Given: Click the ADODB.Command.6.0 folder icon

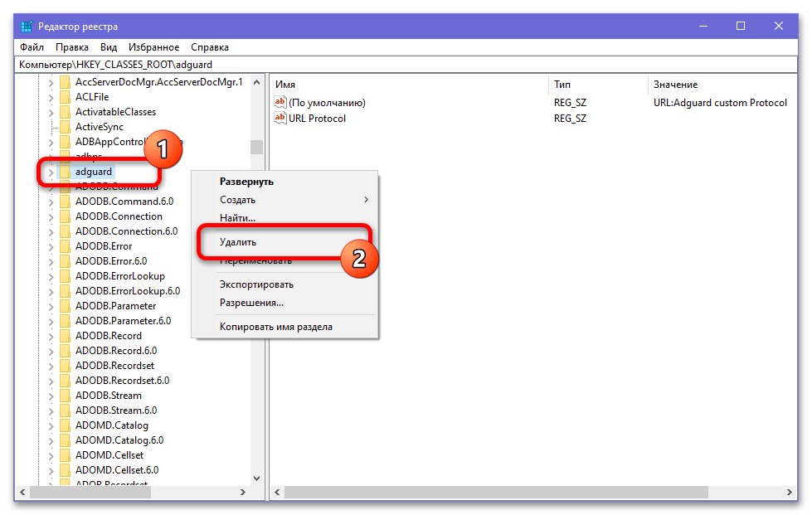Looking at the screenshot, I should (x=65, y=202).
